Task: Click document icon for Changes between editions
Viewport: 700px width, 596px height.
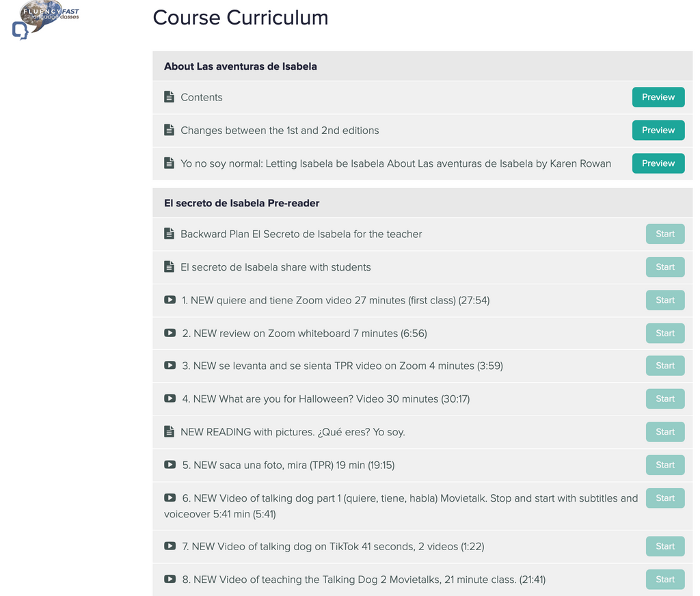Action: pos(170,130)
